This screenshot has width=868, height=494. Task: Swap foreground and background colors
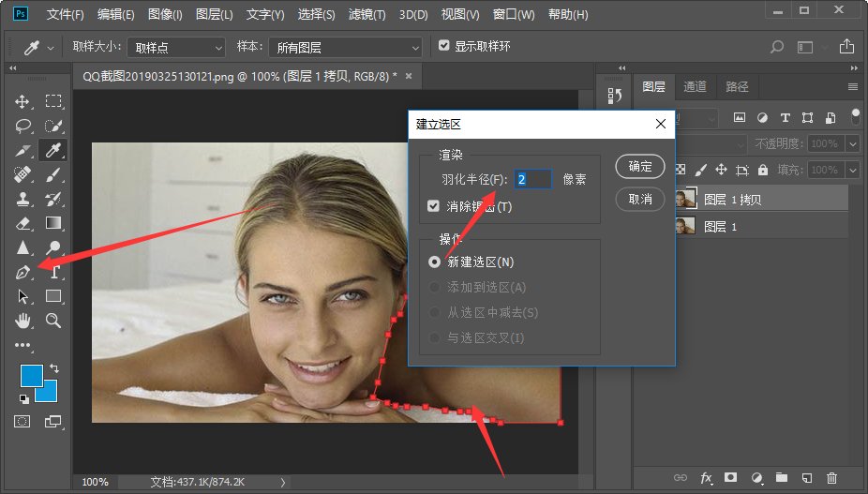click(x=54, y=367)
